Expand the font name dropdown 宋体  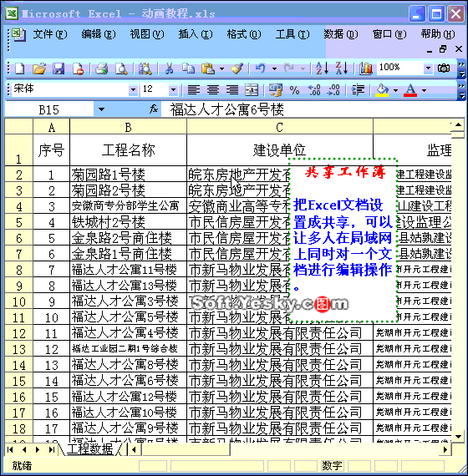point(133,90)
